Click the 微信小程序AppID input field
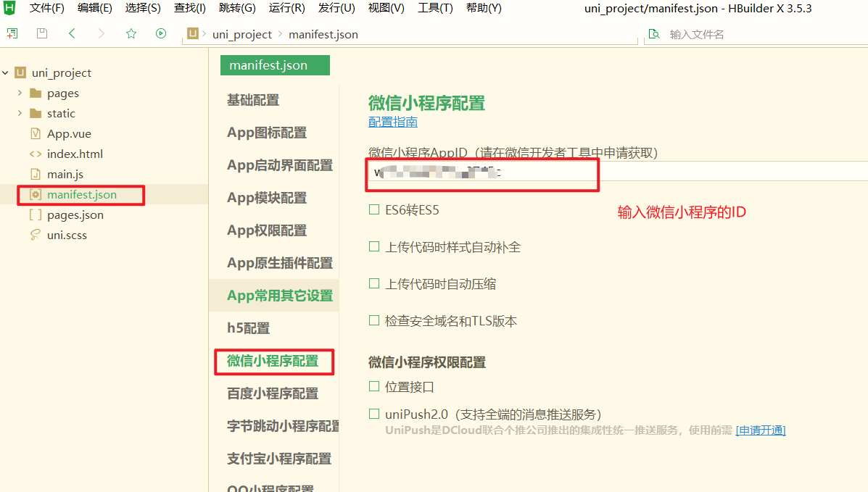 click(x=479, y=173)
